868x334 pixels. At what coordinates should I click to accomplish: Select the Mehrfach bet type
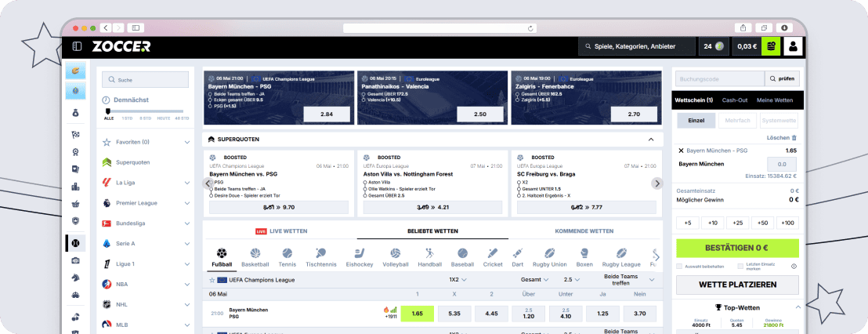737,120
